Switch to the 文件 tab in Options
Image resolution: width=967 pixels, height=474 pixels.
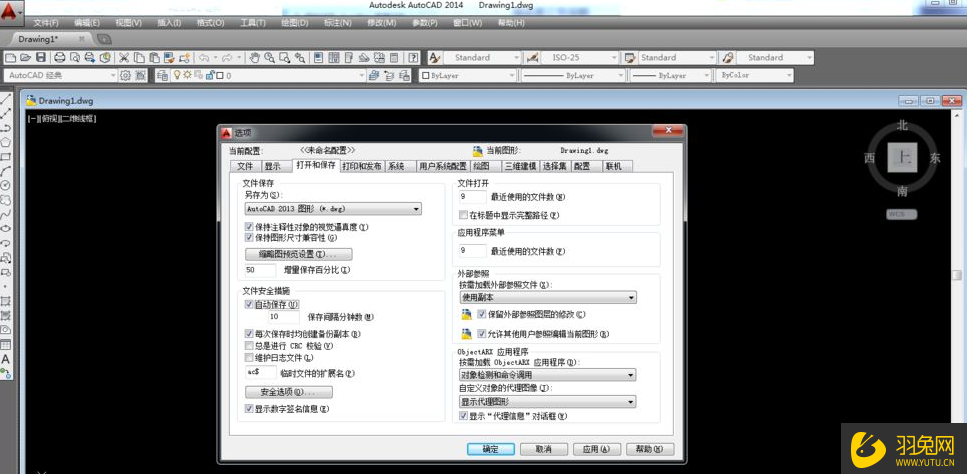click(x=245, y=166)
